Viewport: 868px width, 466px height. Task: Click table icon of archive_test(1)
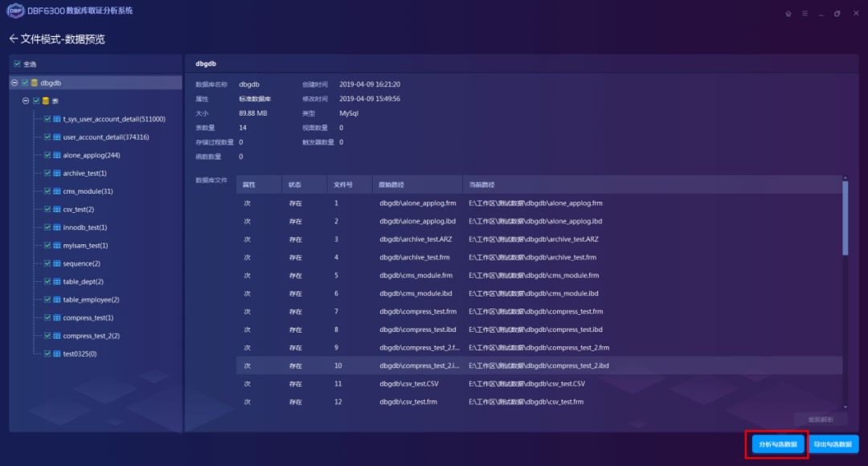coord(56,174)
